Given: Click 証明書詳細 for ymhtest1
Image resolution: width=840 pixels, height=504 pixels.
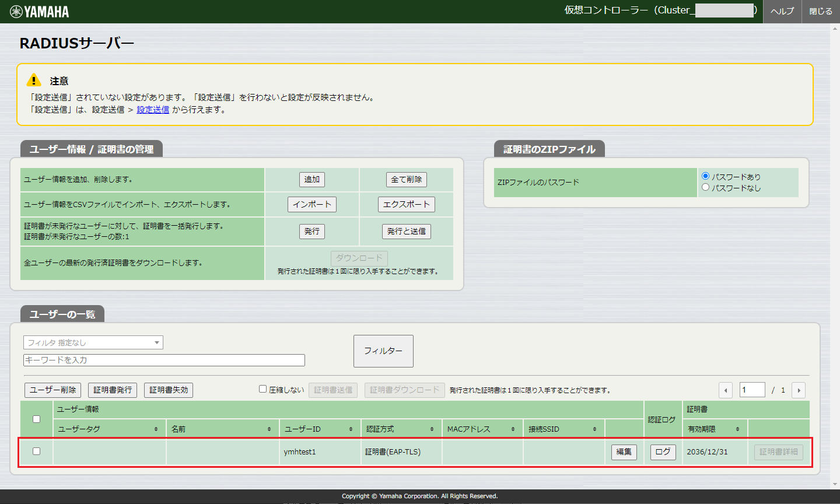Looking at the screenshot, I should (x=779, y=452).
